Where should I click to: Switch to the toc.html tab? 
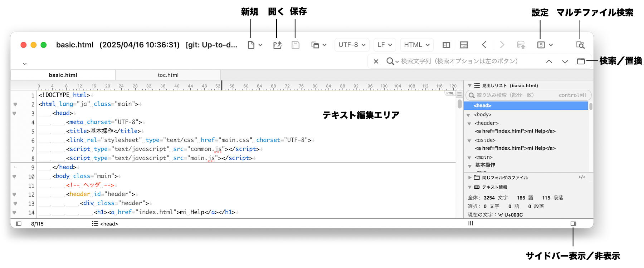click(x=168, y=75)
